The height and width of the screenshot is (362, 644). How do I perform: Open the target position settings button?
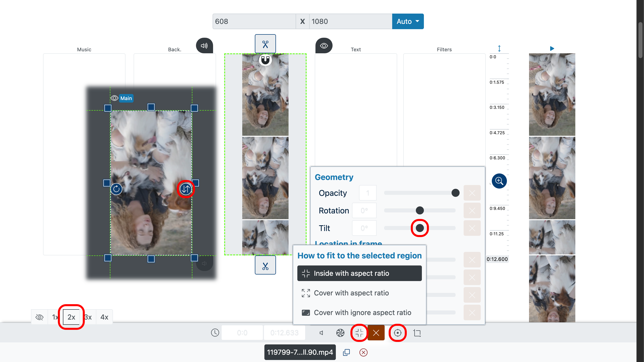(397, 333)
